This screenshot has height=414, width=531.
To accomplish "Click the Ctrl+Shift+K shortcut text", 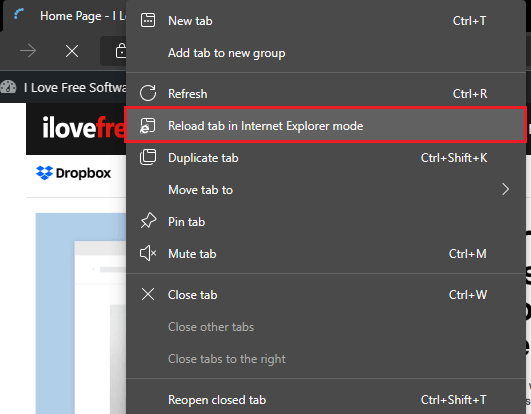I will pos(454,158).
